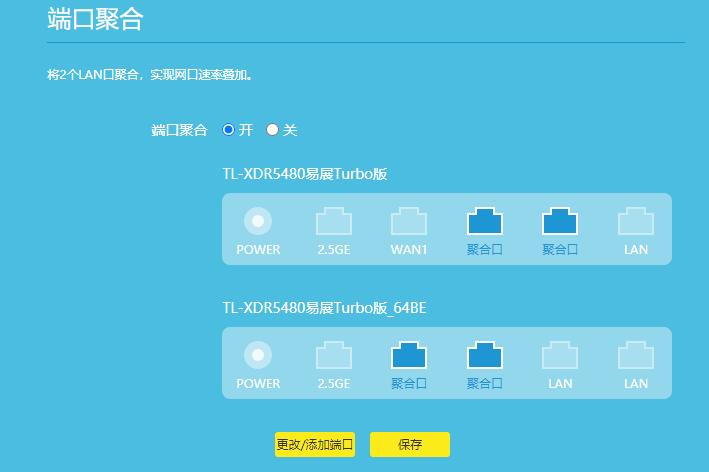Click TL-XDR5480易展Turbo版 device name

pyautogui.click(x=304, y=174)
